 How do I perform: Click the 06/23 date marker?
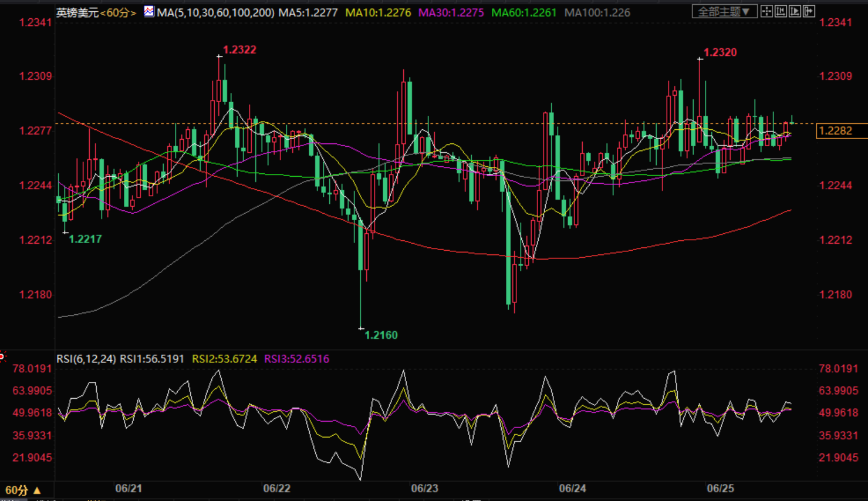[x=424, y=489]
